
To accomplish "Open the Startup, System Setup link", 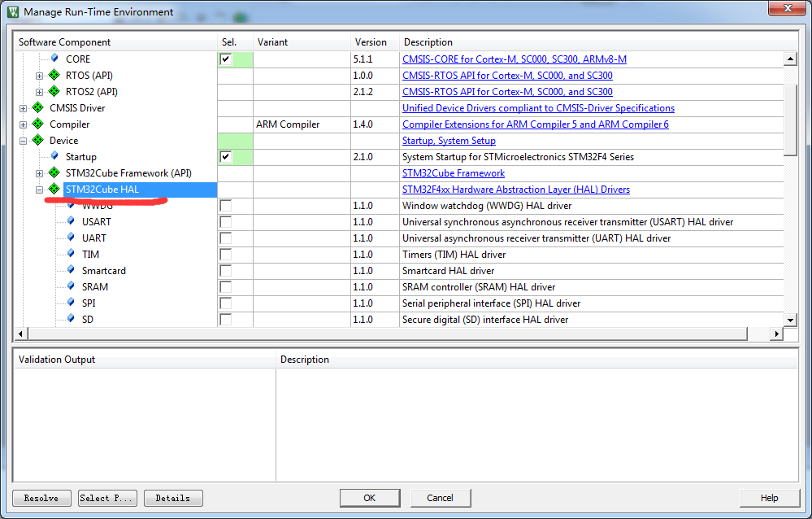I will coord(449,141).
